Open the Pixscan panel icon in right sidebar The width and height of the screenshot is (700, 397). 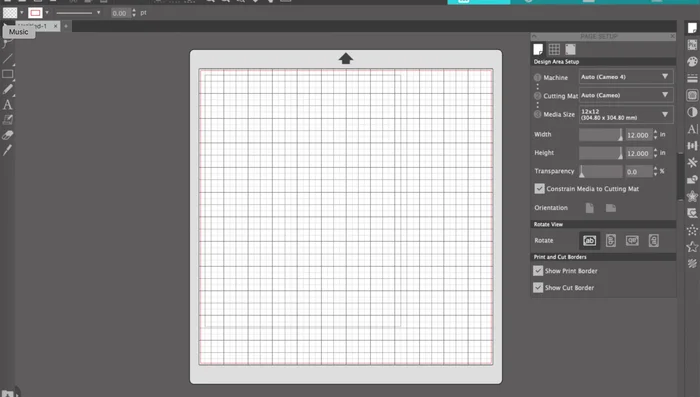click(x=692, y=44)
